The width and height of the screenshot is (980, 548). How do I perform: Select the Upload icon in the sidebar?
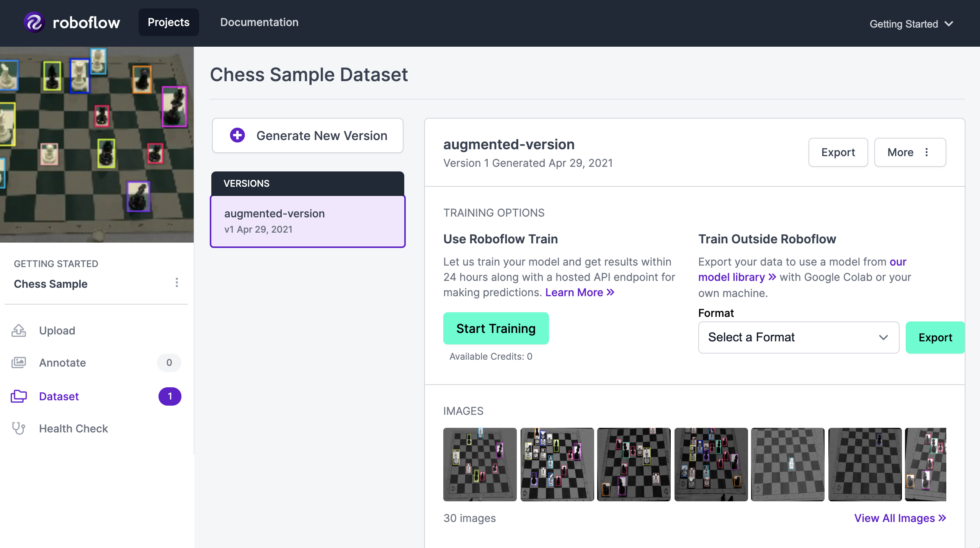pos(19,331)
